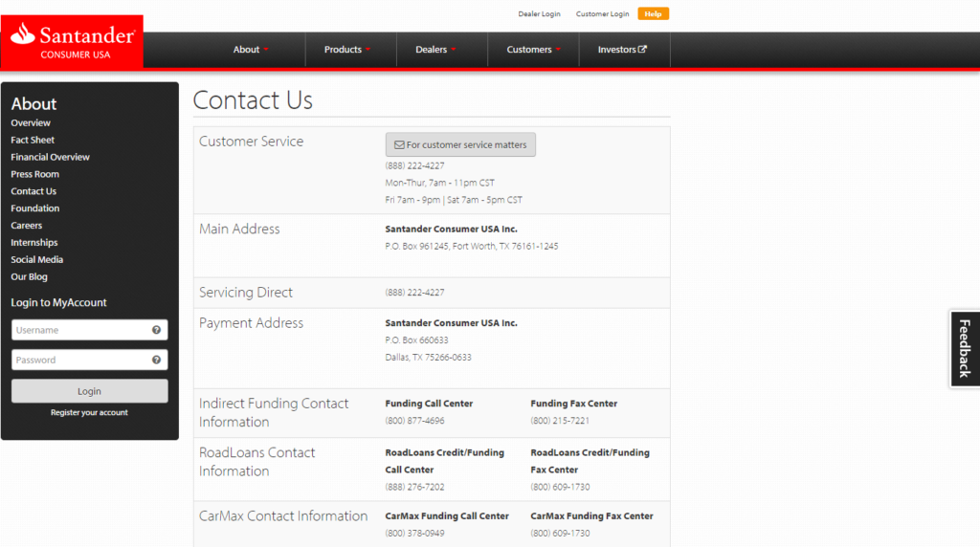Click Login to MyAccount heading
Image resolution: width=980 pixels, height=547 pixels.
[58, 302]
